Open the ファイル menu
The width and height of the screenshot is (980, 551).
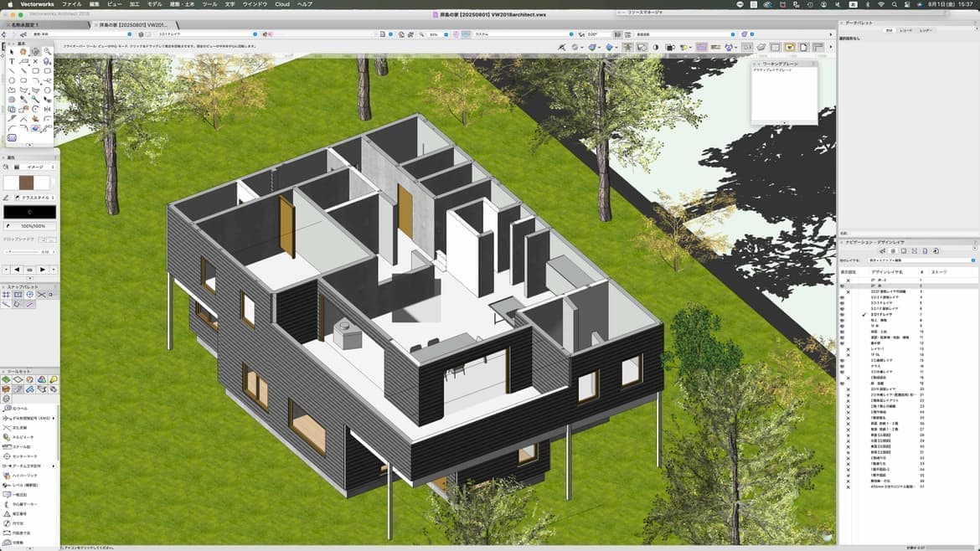coord(72,4)
